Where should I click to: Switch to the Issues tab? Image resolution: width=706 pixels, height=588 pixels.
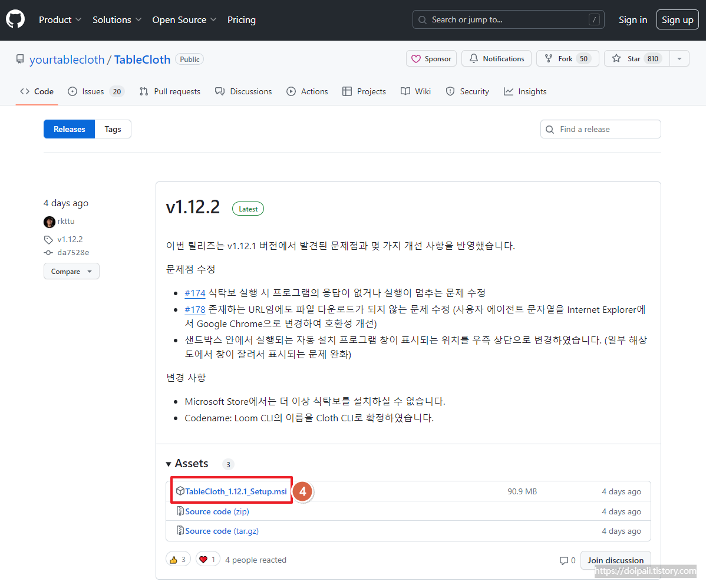(x=96, y=91)
